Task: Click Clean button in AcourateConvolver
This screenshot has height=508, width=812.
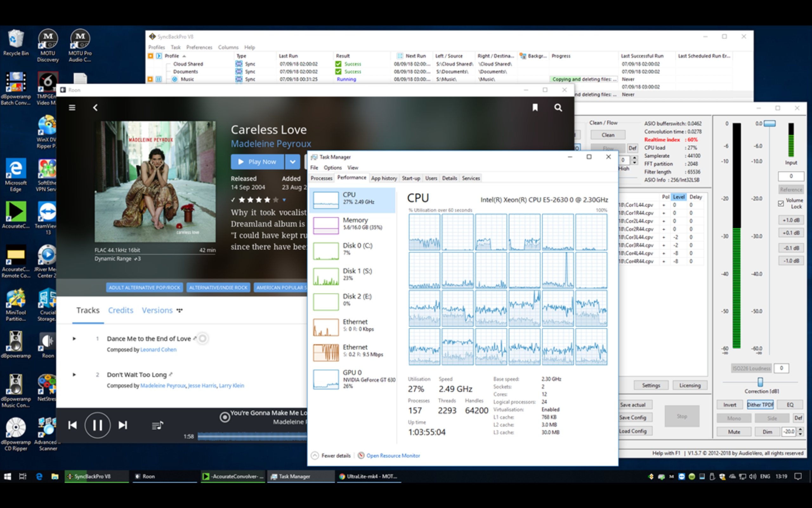Action: tap(608, 135)
